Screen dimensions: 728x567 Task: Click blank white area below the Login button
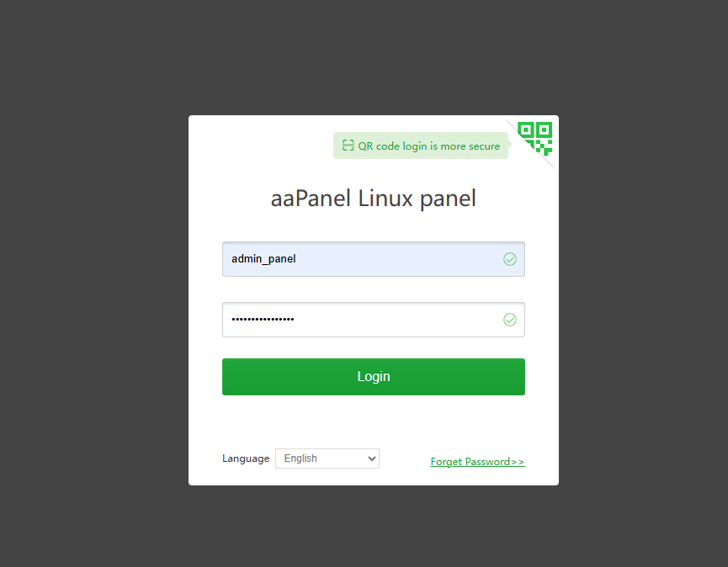[374, 421]
